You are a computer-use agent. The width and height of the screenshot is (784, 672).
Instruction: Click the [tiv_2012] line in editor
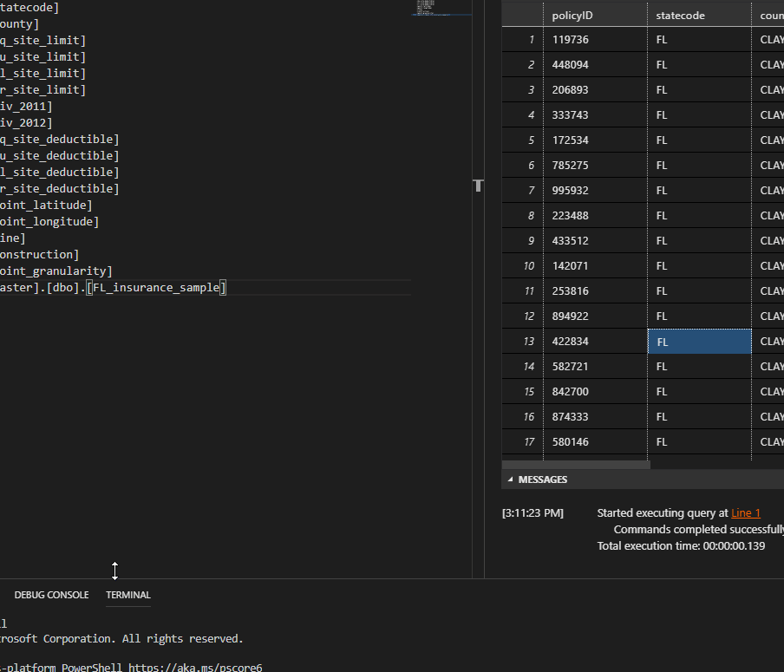point(26,122)
